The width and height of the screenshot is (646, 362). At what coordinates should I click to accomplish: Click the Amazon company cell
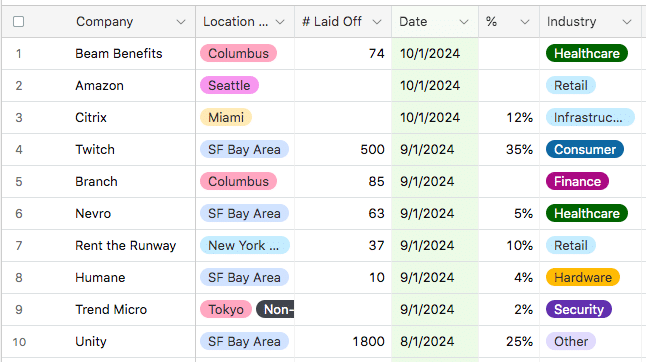pos(99,86)
